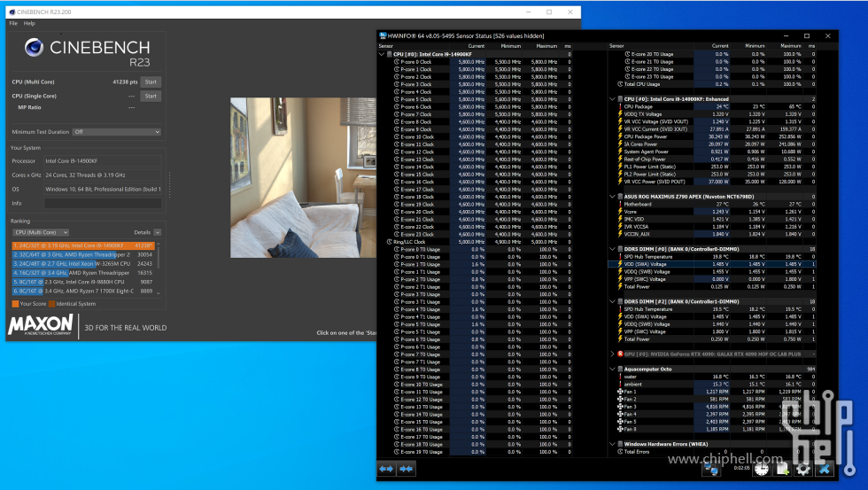Collapse the DDR5 DIMM [#2] sensor group
This screenshot has width=868, height=490.
(612, 302)
